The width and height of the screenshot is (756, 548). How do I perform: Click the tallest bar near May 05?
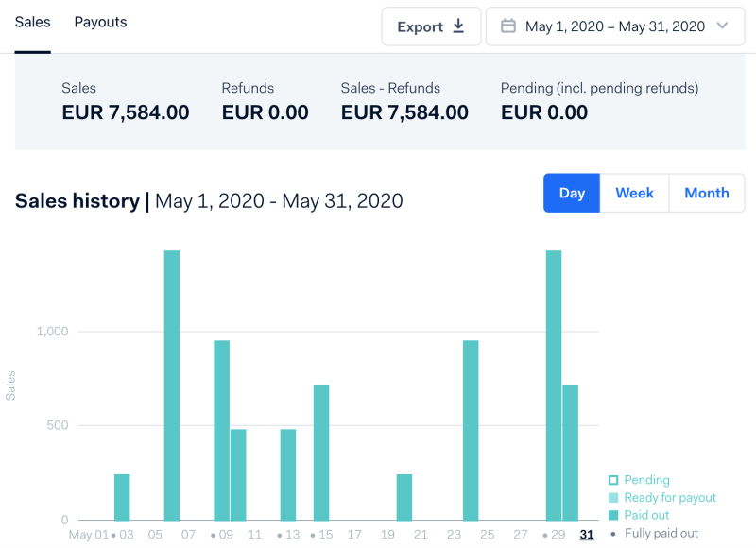172,385
